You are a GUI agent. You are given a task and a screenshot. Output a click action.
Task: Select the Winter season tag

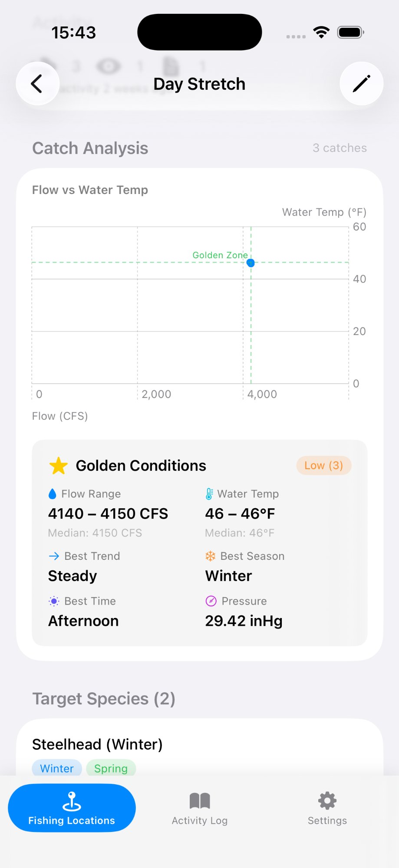tap(57, 768)
